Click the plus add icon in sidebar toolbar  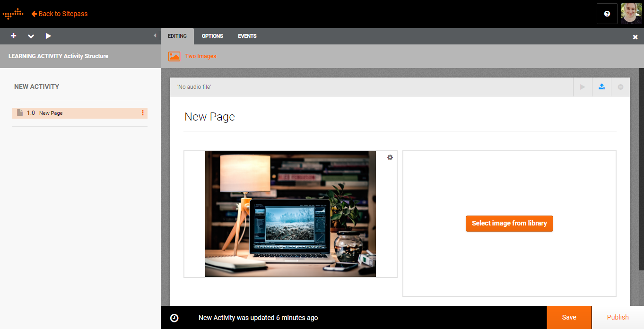pyautogui.click(x=13, y=36)
